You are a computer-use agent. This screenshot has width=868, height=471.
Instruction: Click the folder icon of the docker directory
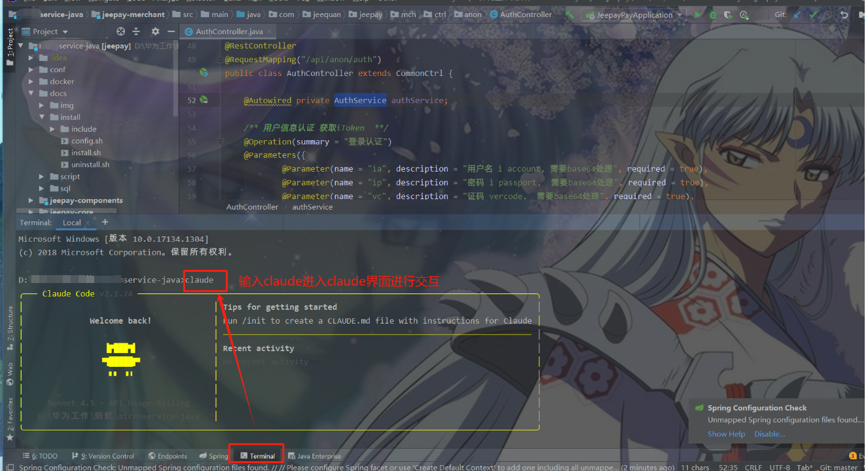coord(42,82)
